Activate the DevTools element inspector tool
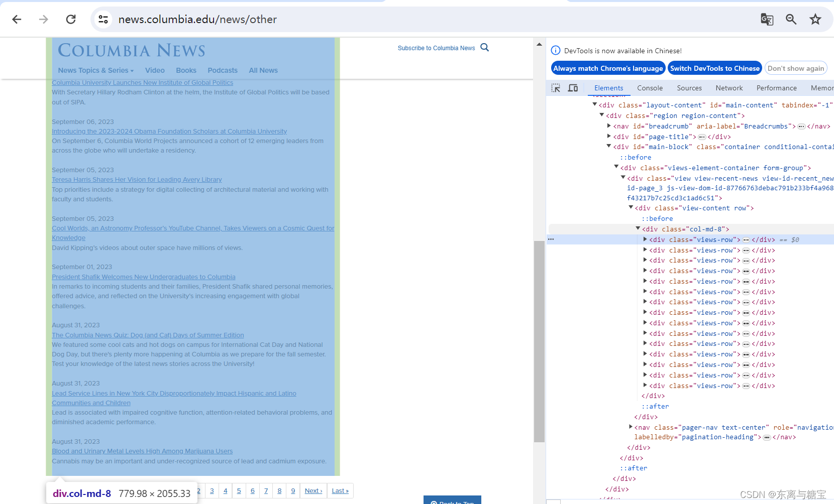The image size is (834, 504). 556,88
